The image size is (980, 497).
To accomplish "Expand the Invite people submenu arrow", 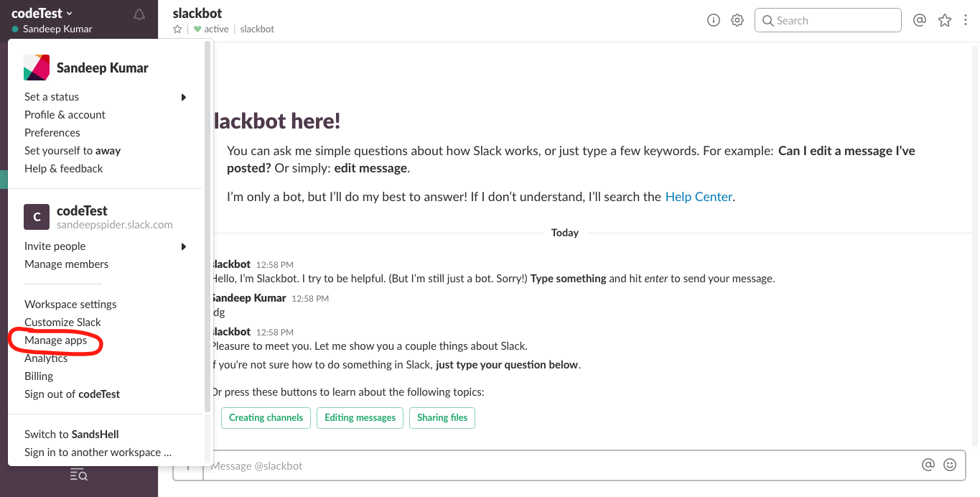I will [x=184, y=246].
